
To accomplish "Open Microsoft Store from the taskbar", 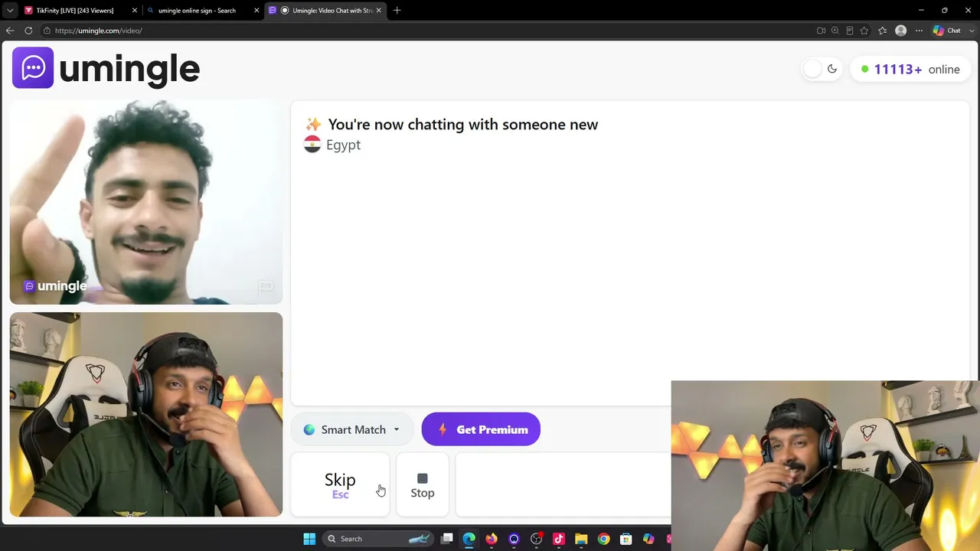I will click(x=626, y=539).
